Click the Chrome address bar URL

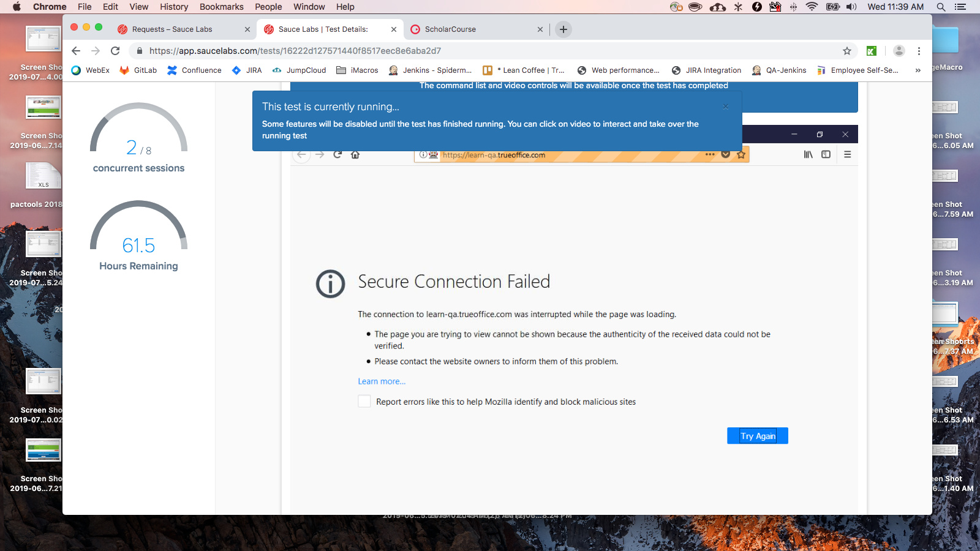(x=295, y=51)
